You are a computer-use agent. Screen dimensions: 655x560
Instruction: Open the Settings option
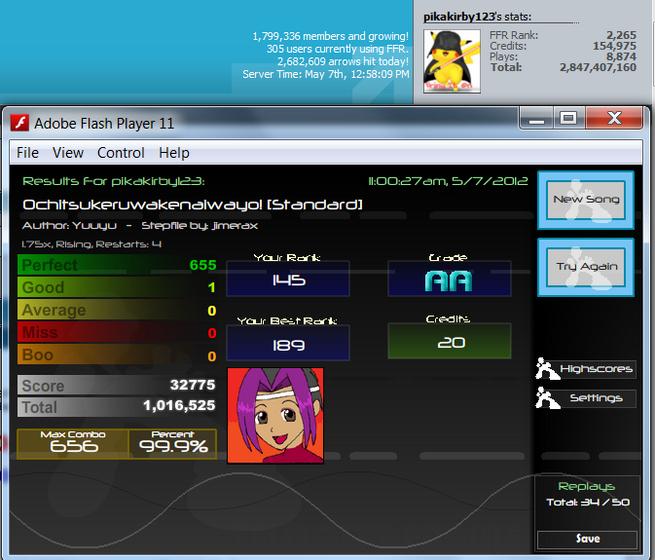[596, 398]
